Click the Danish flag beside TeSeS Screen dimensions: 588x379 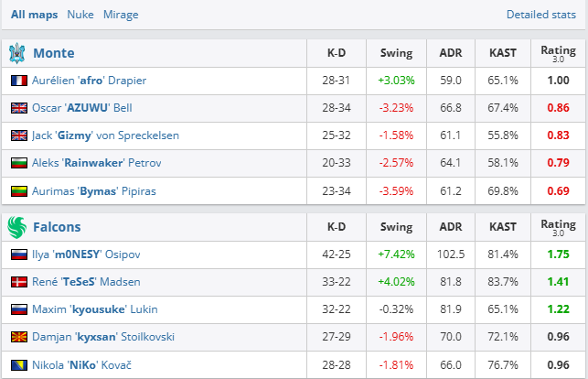(18, 283)
